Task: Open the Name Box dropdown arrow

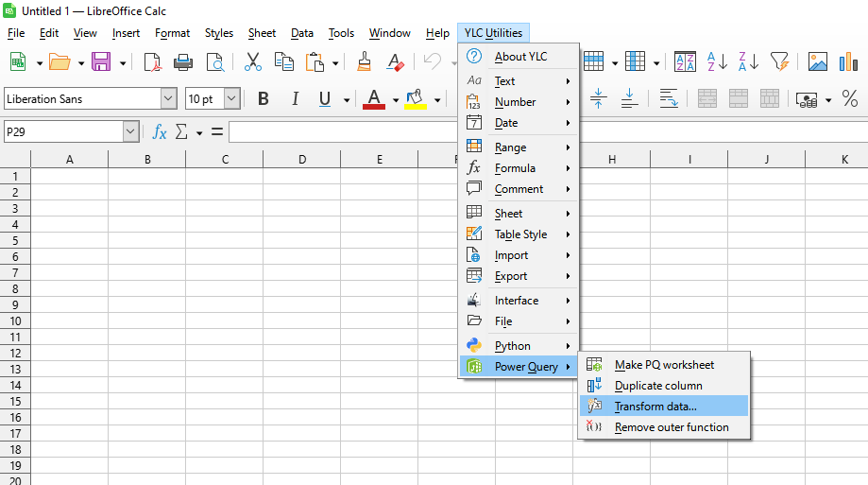Action: (x=130, y=132)
